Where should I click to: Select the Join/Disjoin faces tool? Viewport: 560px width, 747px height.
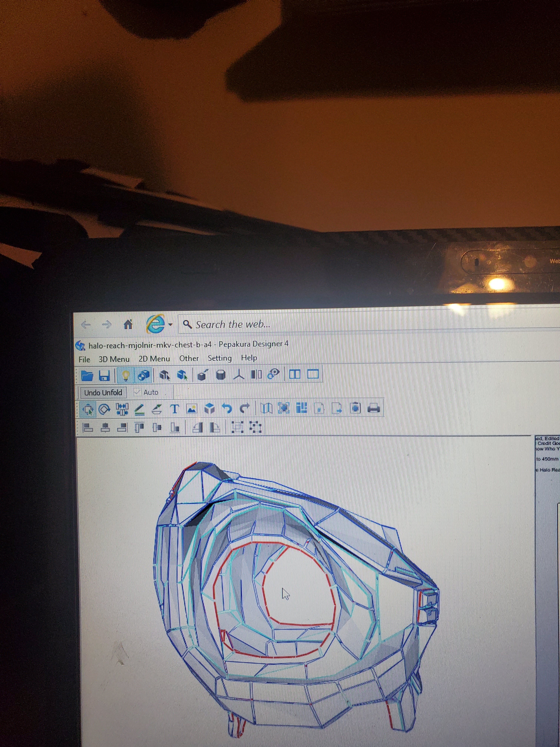[122, 409]
